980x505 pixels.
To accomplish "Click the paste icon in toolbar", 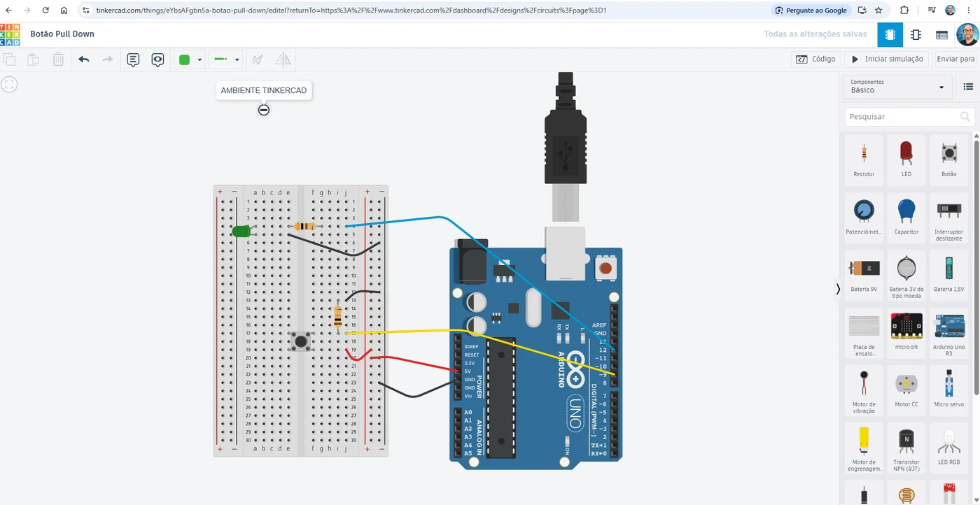I will tap(33, 59).
